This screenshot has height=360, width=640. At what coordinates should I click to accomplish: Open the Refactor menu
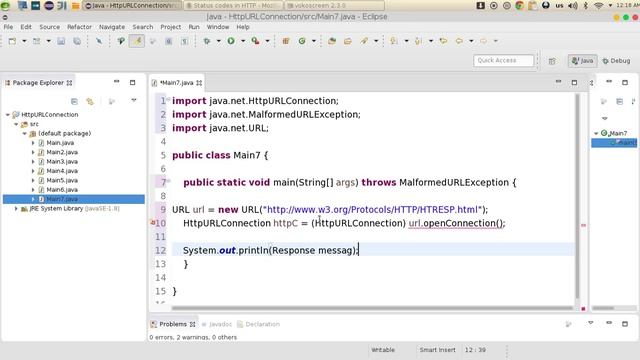point(79,27)
